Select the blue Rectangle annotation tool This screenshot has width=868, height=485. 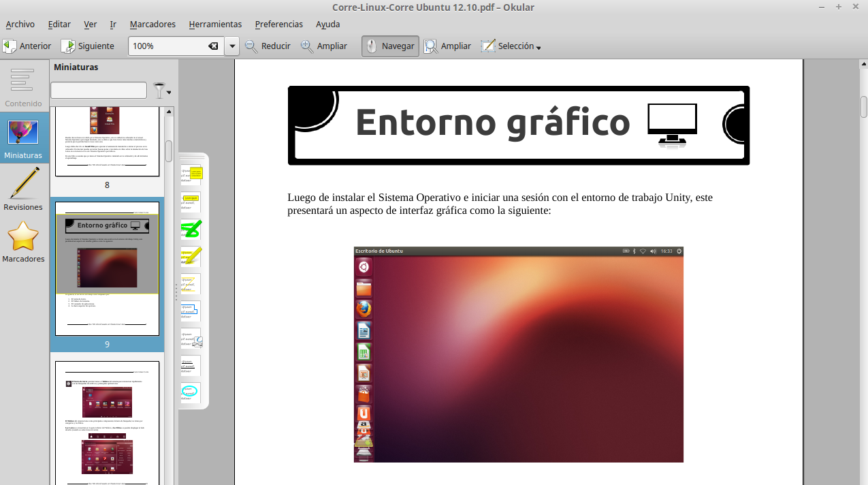191,312
